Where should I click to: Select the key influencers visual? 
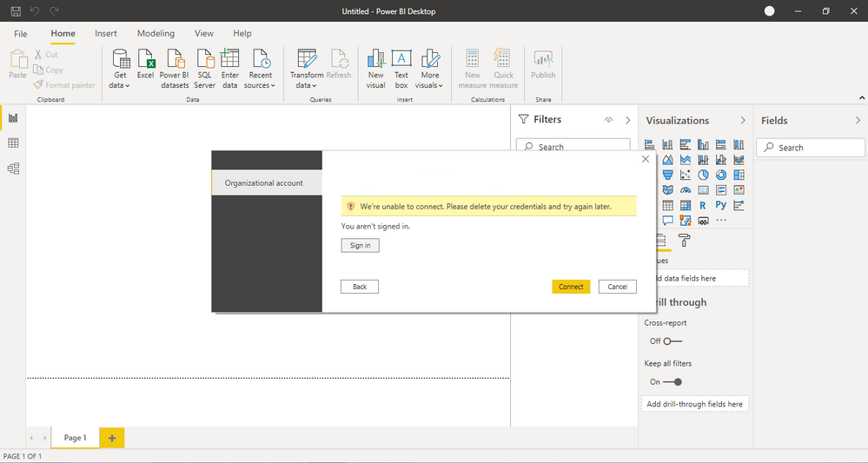click(739, 205)
